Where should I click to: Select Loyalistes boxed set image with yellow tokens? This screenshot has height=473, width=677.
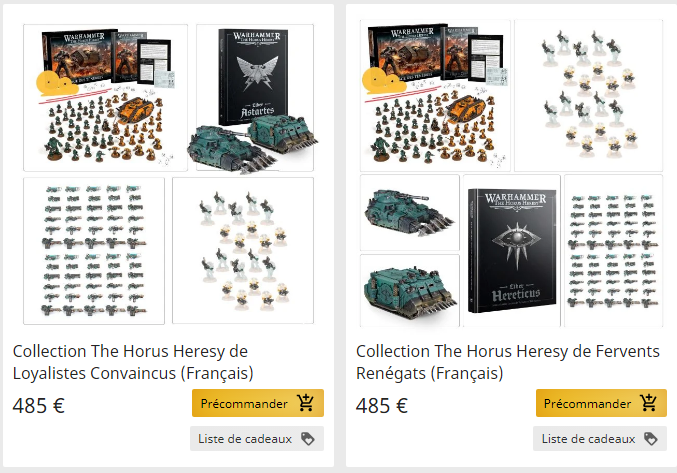[x=105, y=98]
